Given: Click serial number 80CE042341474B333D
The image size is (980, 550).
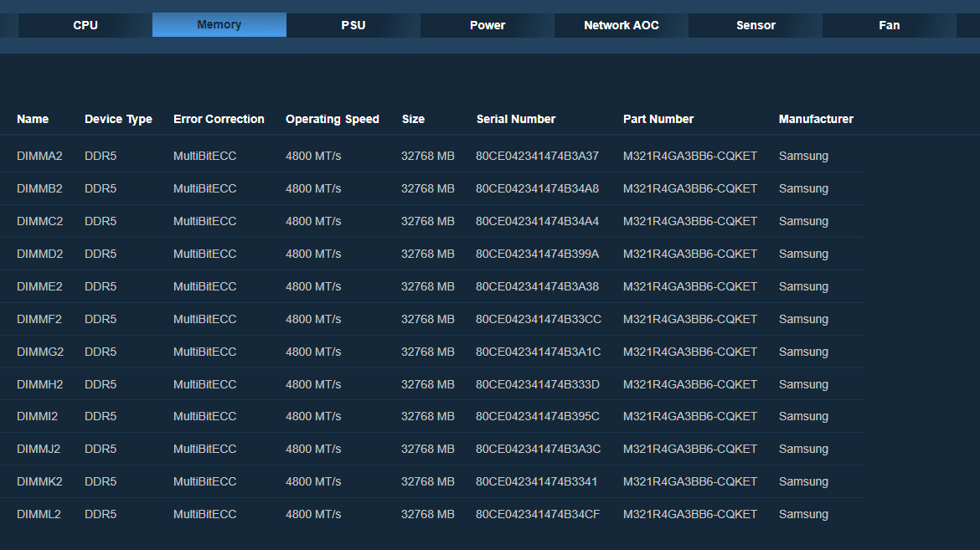Looking at the screenshot, I should (x=538, y=384).
